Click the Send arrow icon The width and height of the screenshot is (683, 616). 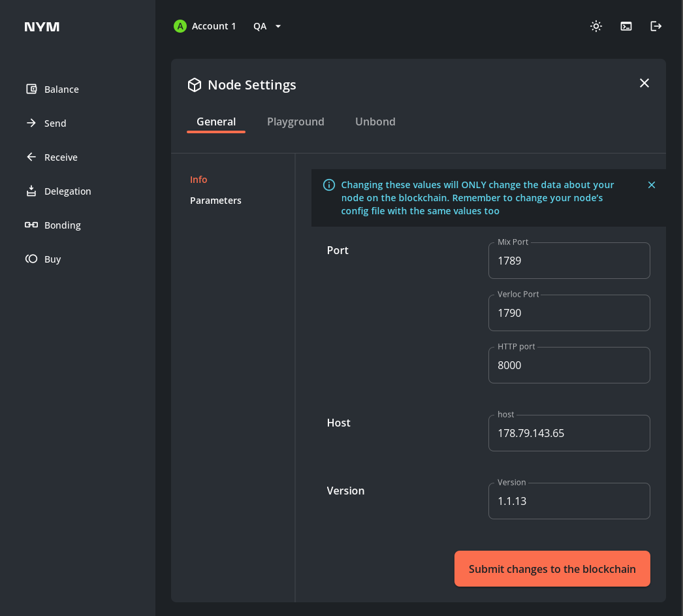click(x=31, y=123)
